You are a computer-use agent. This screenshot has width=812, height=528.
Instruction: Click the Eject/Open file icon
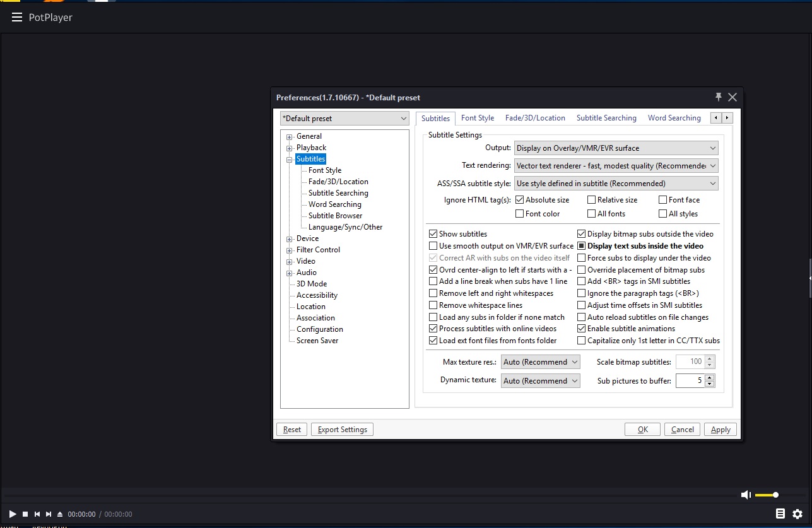(60, 514)
